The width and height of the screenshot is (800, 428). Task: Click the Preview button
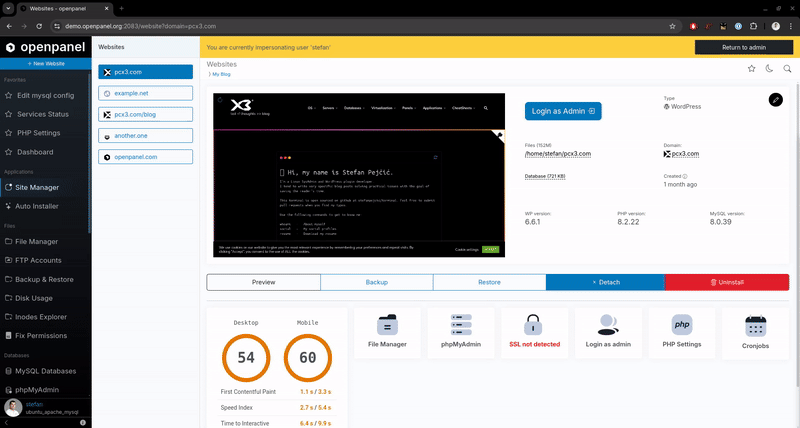pos(263,282)
